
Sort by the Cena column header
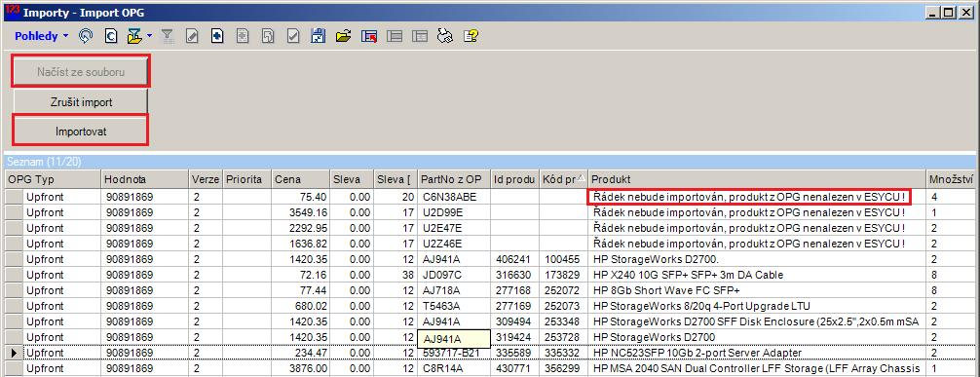click(301, 180)
